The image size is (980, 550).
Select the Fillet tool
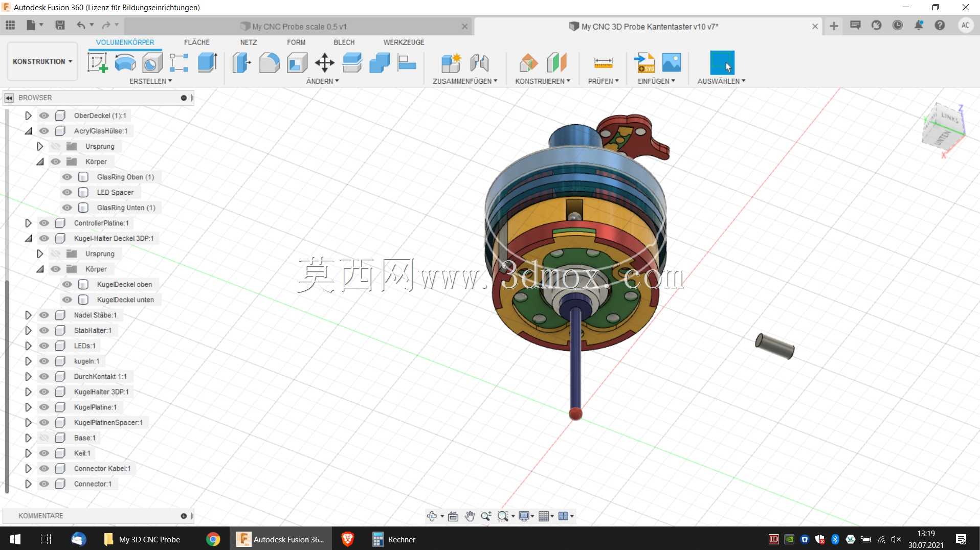pyautogui.click(x=270, y=63)
